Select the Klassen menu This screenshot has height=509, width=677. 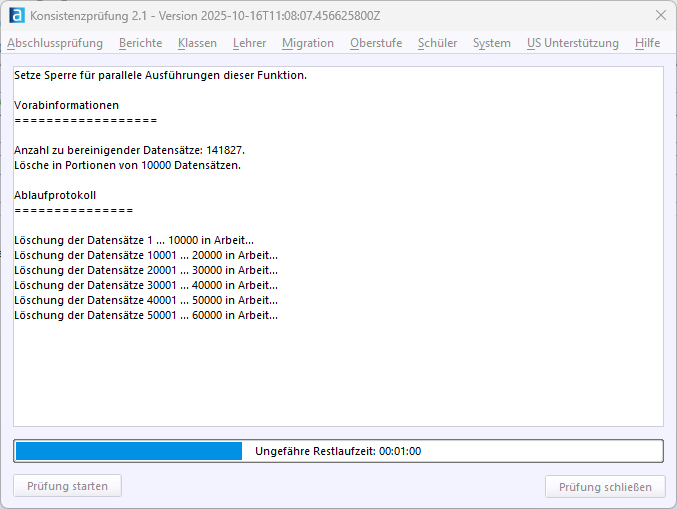(x=197, y=43)
